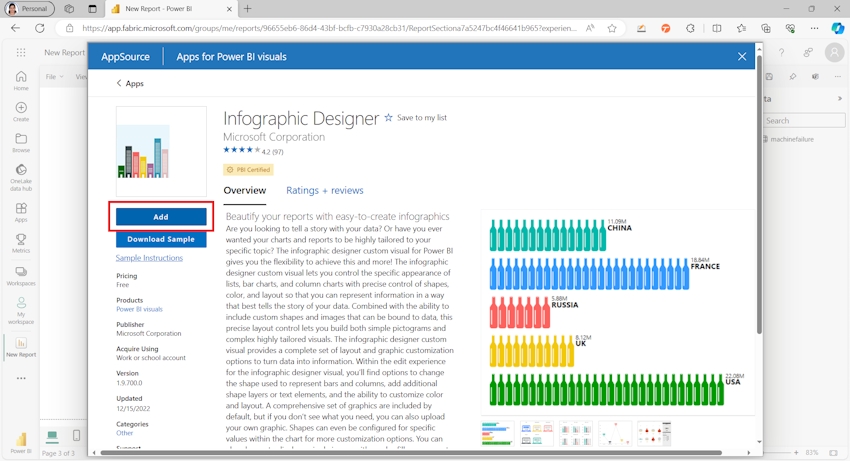The height and width of the screenshot is (461, 850).
Task: Click the browser Back arrow
Action: 15,28
